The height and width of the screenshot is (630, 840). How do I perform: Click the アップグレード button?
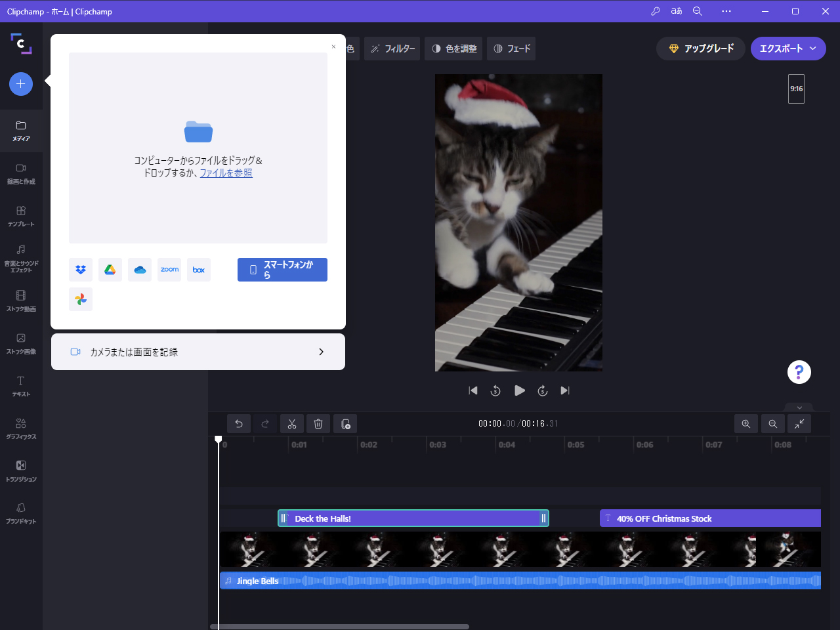(x=700, y=48)
